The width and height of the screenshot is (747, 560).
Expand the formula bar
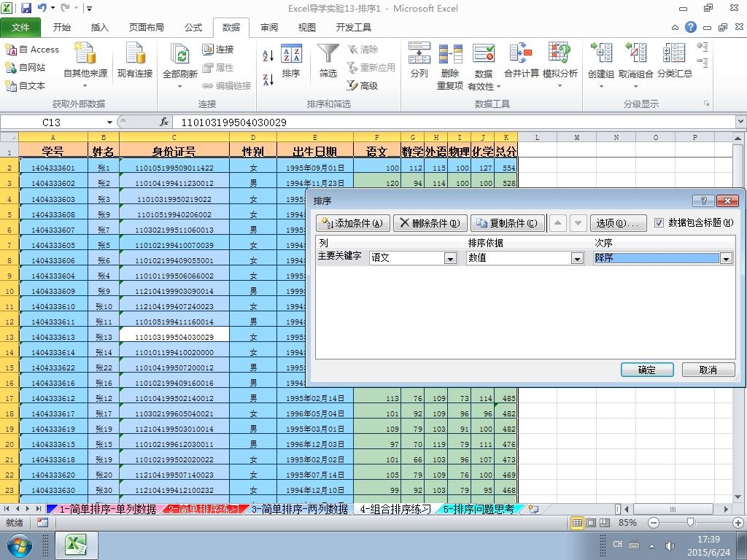[741, 122]
